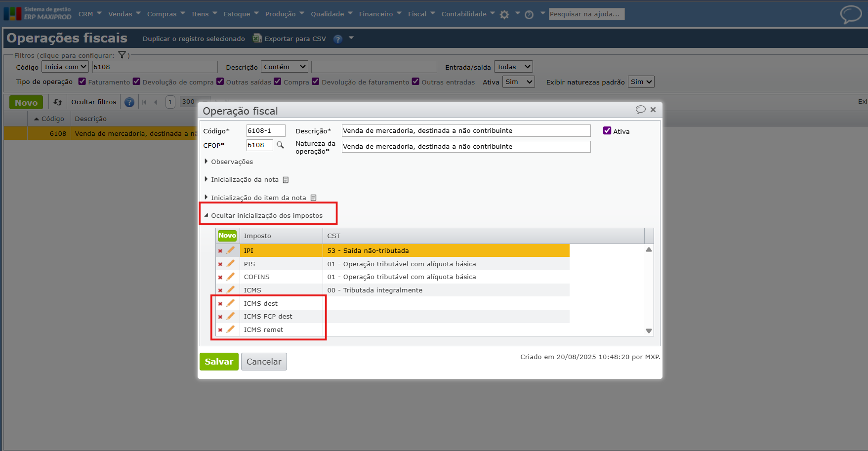The width and height of the screenshot is (868, 451).
Task: Open Exibir naturezas padrão dropdown
Action: 641,82
